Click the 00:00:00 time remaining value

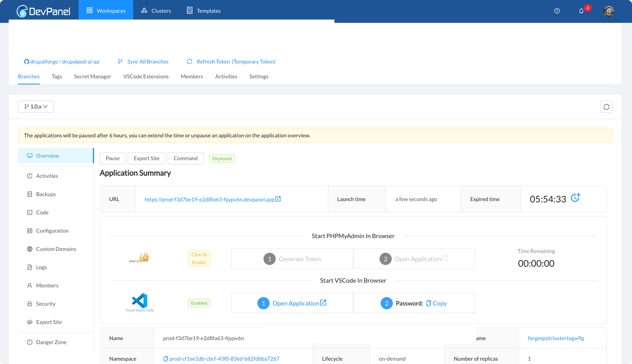536,263
